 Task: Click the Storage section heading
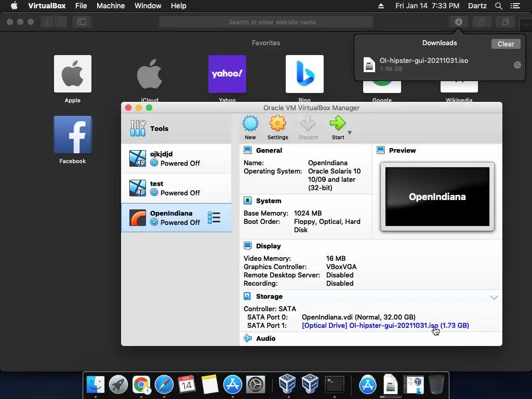270,297
